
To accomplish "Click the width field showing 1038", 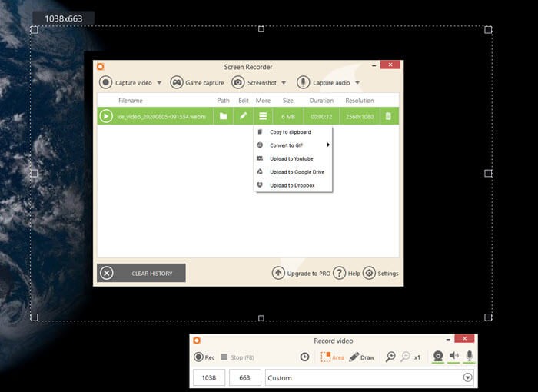I will pos(209,377).
